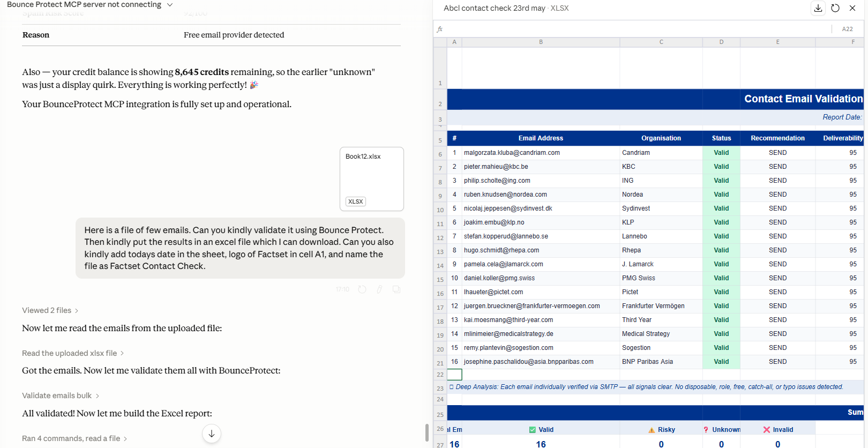The height and width of the screenshot is (448, 868).
Task: Click the Valid status cell for KBC
Action: tap(721, 167)
